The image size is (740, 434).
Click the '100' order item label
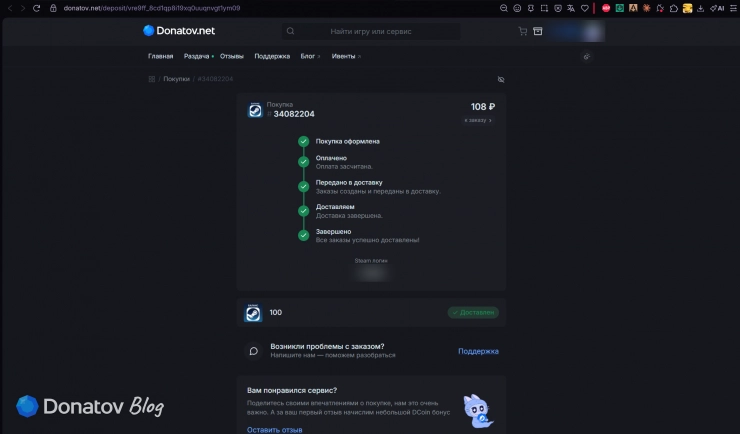pos(276,312)
